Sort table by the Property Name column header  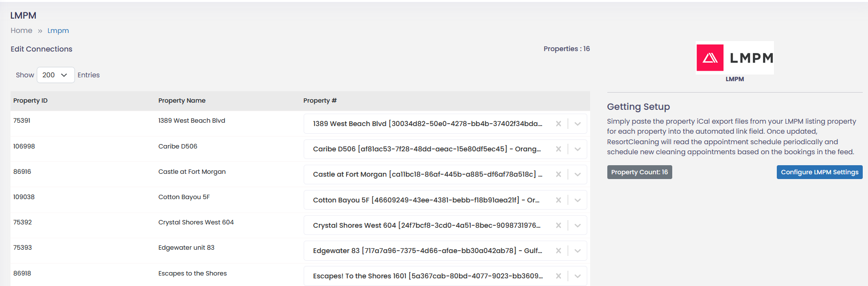(x=181, y=100)
